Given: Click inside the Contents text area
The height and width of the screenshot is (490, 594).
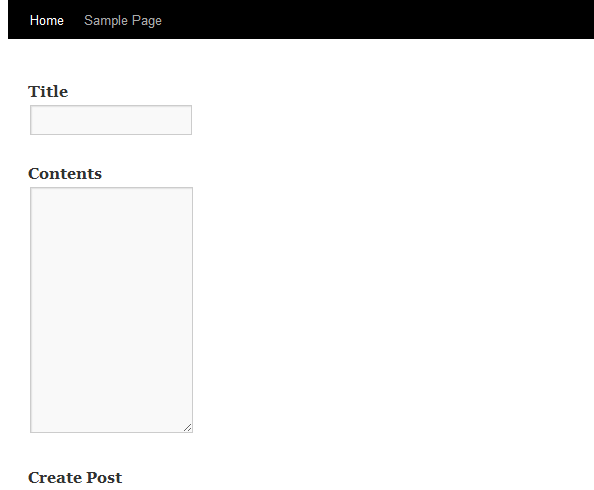Looking at the screenshot, I should [111, 310].
